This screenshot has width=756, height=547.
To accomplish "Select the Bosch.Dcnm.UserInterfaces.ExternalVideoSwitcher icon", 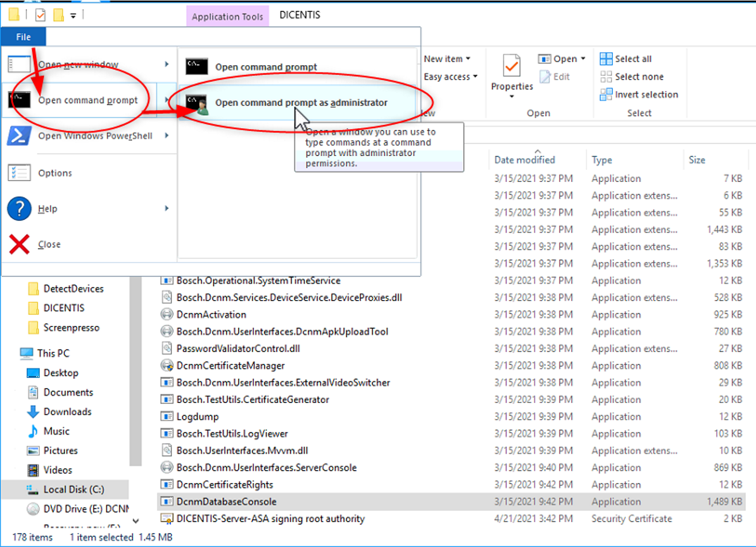I will pos(167,382).
